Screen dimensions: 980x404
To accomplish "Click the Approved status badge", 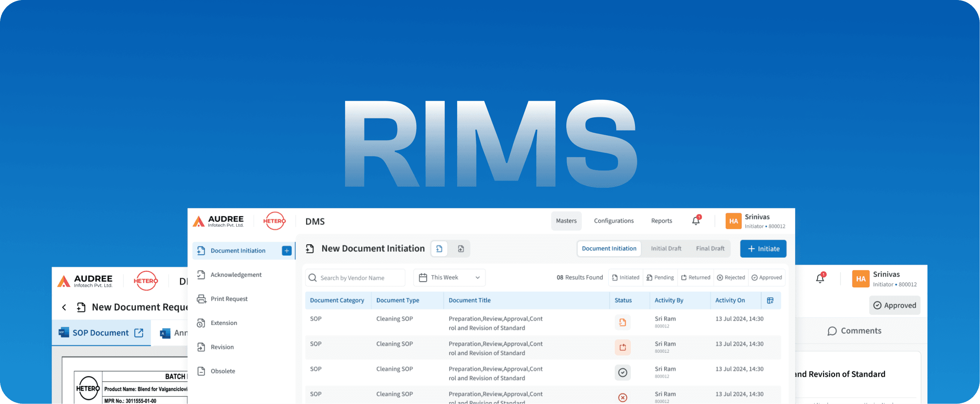I will pyautogui.click(x=894, y=305).
